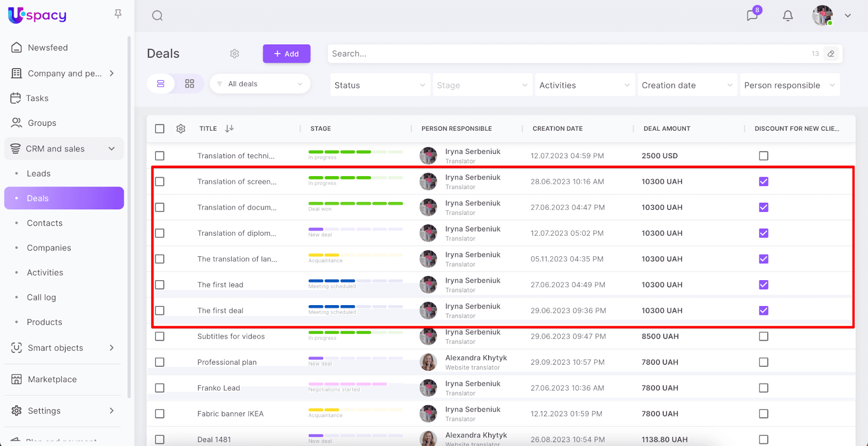Tick the row checkbox for Subtitles for videos
Image resolution: width=868 pixels, height=446 pixels.
click(x=159, y=337)
